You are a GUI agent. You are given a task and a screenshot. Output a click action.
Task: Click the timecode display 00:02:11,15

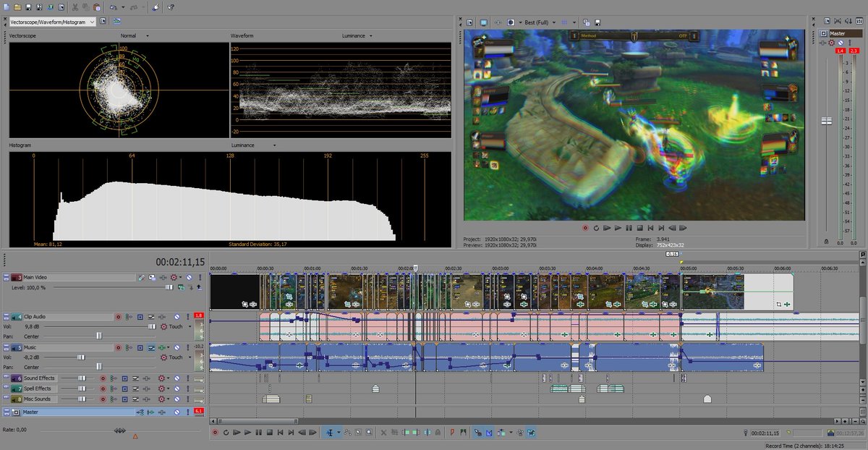180,262
